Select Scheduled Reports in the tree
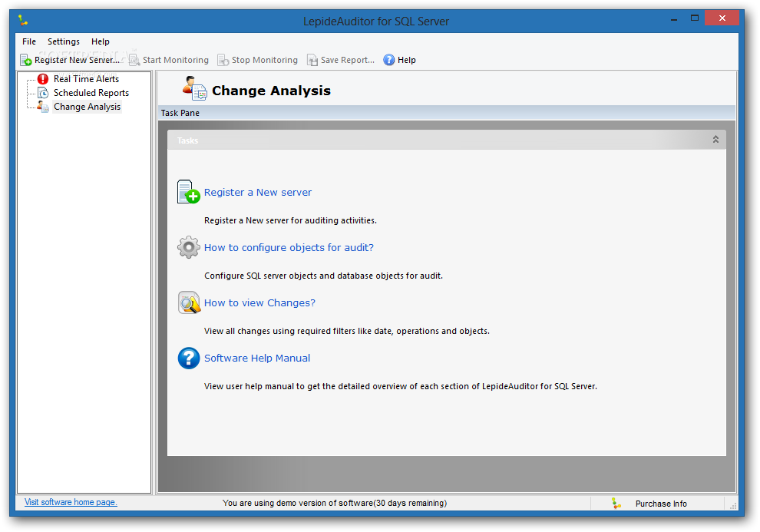The height and width of the screenshot is (532, 760). (91, 93)
